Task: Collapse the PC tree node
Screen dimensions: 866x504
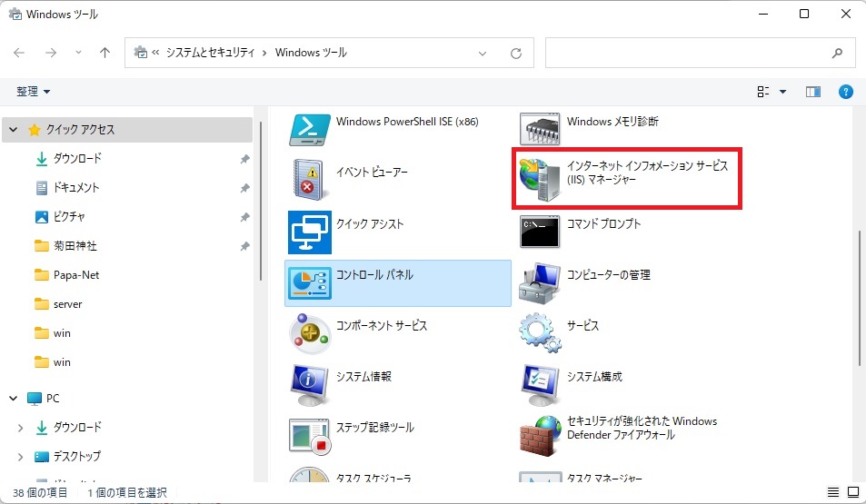Action: (14, 398)
